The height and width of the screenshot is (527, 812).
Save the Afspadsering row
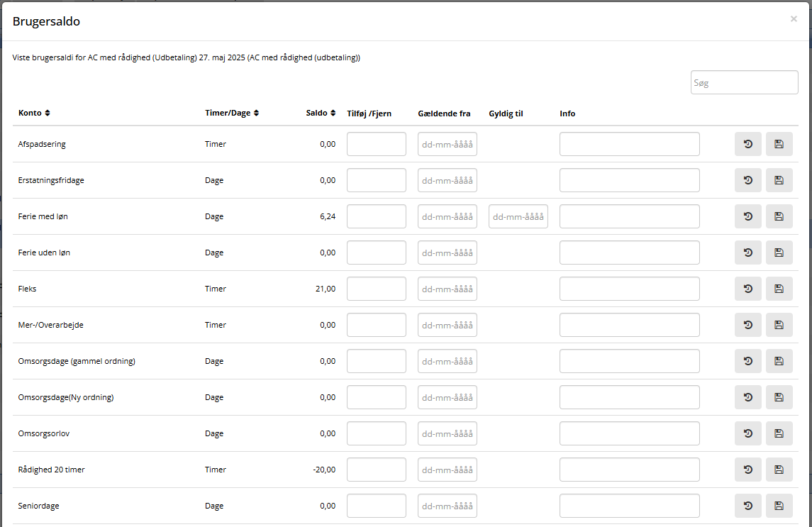[779, 144]
